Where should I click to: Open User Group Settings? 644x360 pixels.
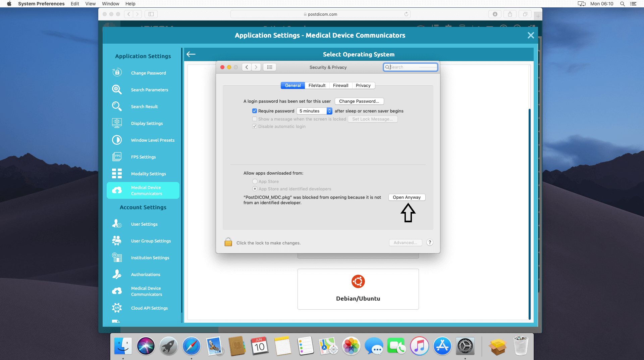pos(143,241)
